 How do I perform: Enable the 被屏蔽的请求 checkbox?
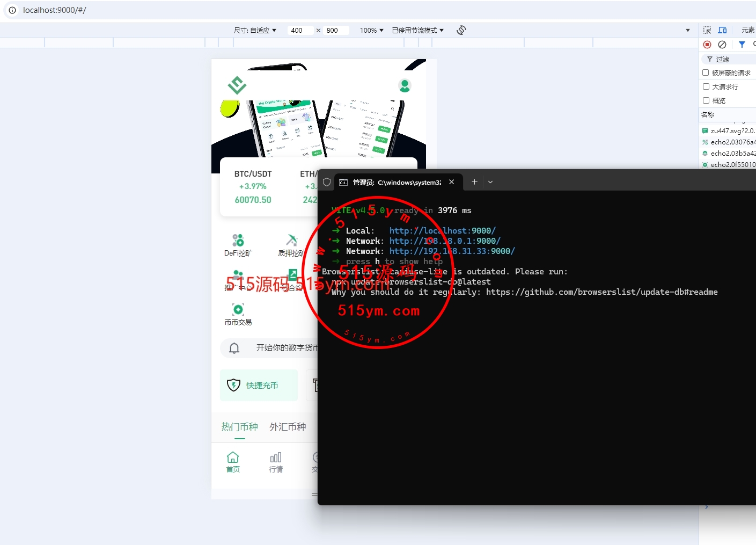tap(706, 72)
